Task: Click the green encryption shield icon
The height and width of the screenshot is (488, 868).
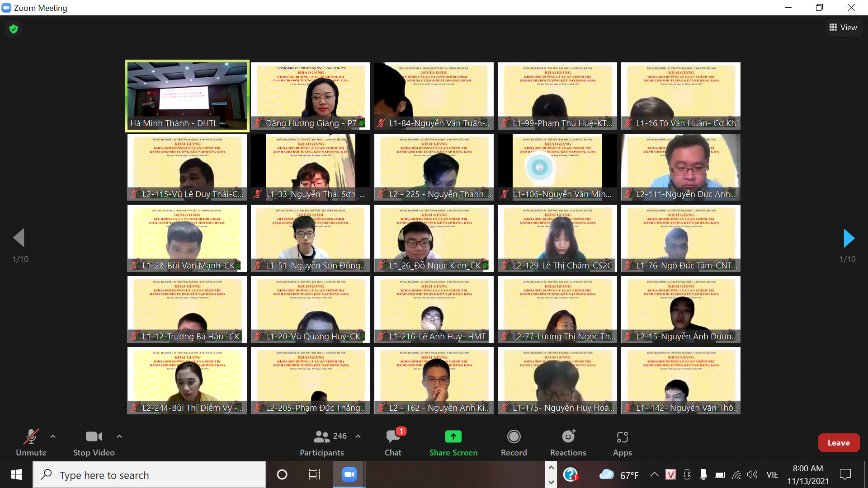Action: pos(14,29)
